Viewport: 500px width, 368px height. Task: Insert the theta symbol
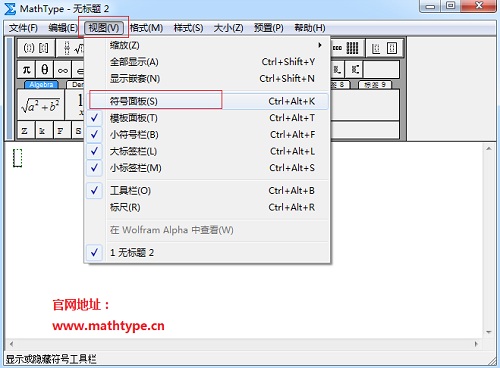[45, 70]
